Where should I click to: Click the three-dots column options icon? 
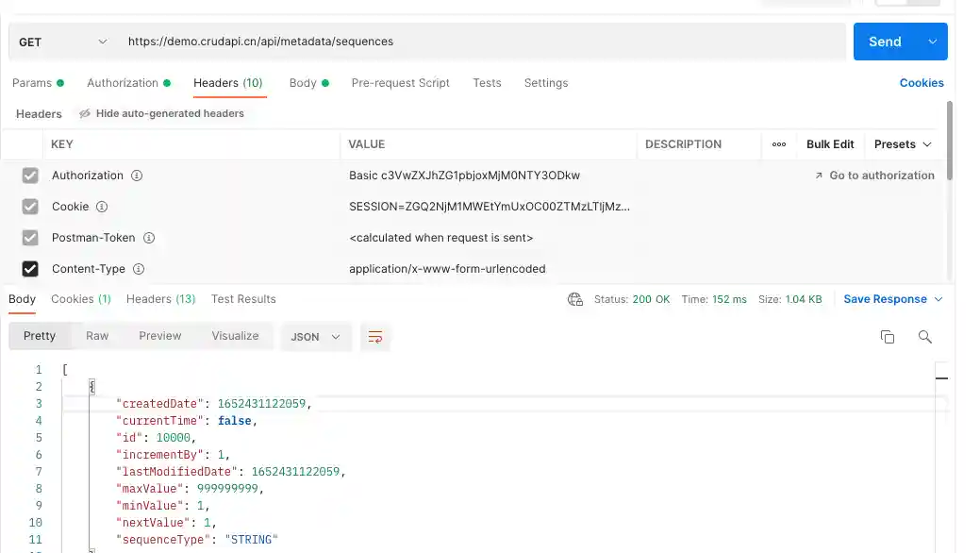click(779, 144)
